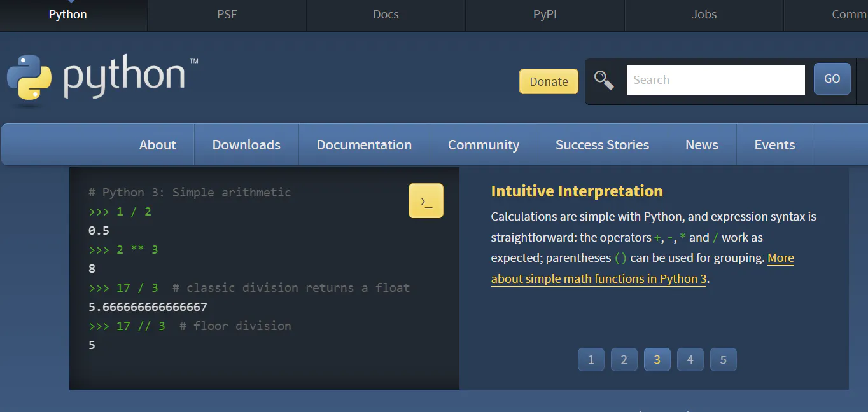Launch the interactive shell button
The height and width of the screenshot is (412, 868).
426,201
